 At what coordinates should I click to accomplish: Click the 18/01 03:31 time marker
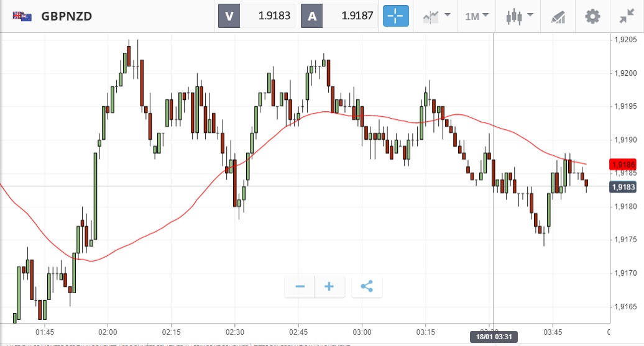click(493, 337)
